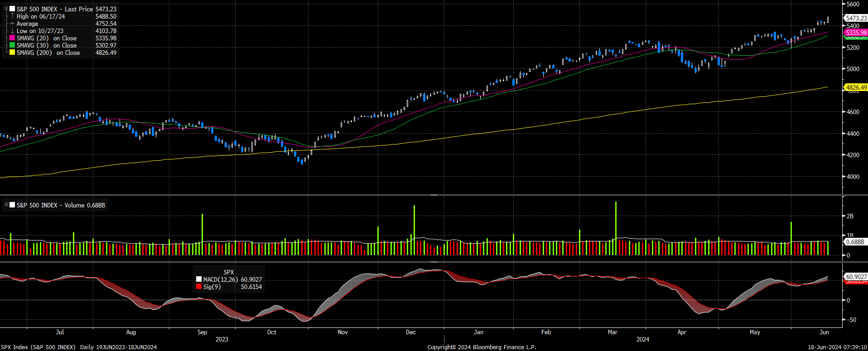Click the SMAVG (30) value 5302.97
This screenshot has width=868, height=351.
pyautogui.click(x=106, y=45)
